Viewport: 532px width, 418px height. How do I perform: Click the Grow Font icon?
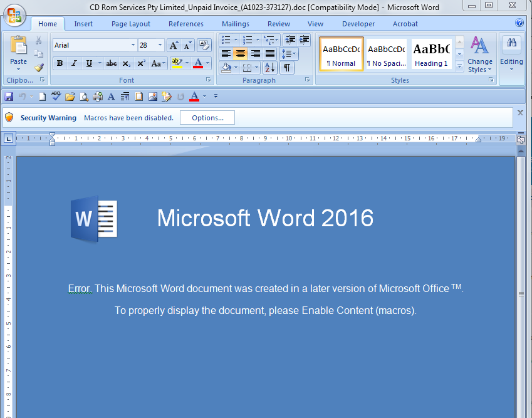(174, 45)
